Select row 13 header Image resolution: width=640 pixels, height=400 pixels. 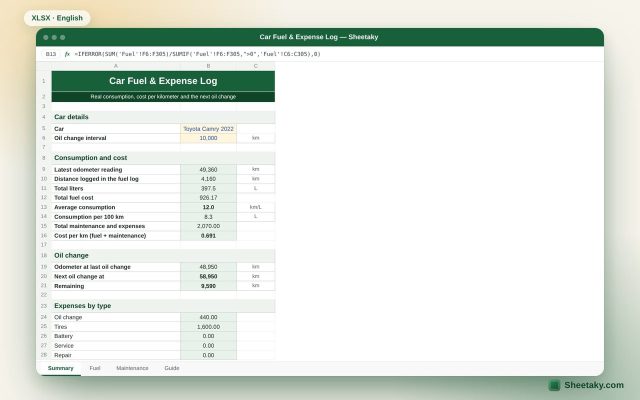pos(44,207)
